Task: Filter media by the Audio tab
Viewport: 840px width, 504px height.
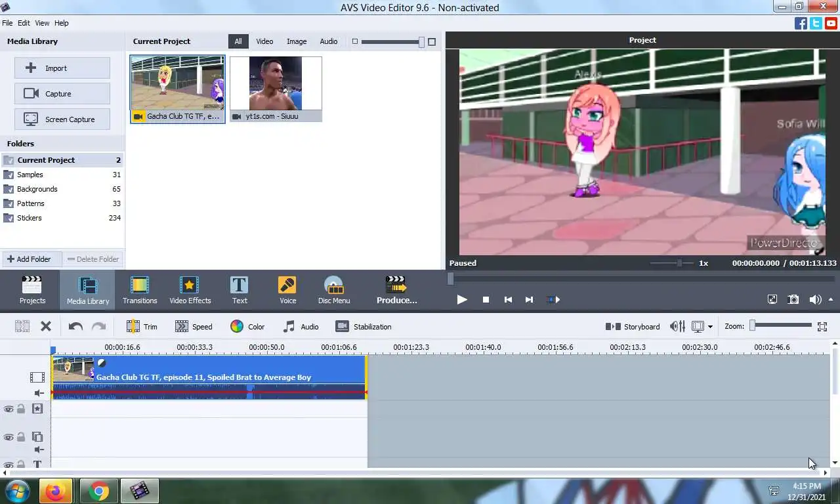Action: click(x=329, y=41)
